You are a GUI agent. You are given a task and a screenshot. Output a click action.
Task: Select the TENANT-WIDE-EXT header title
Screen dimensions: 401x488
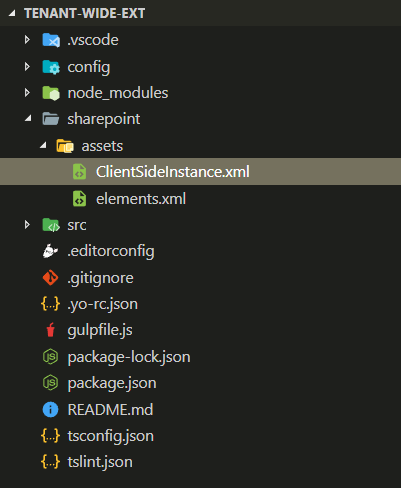tap(85, 13)
